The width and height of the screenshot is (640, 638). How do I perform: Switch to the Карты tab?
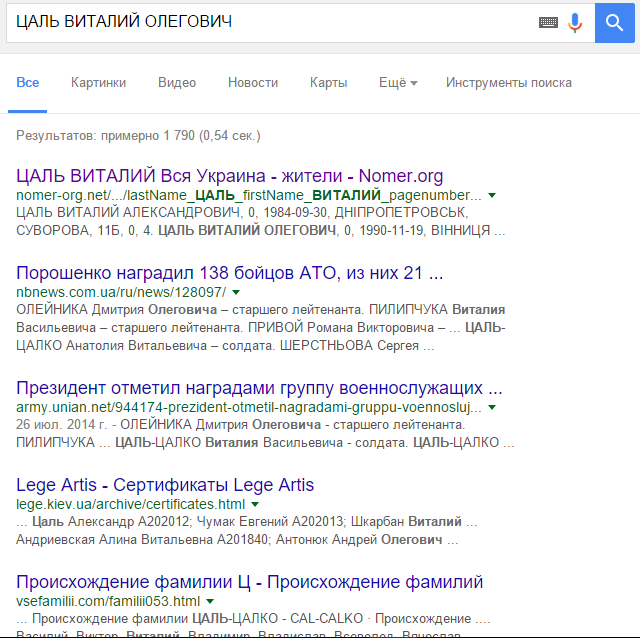coord(328,82)
